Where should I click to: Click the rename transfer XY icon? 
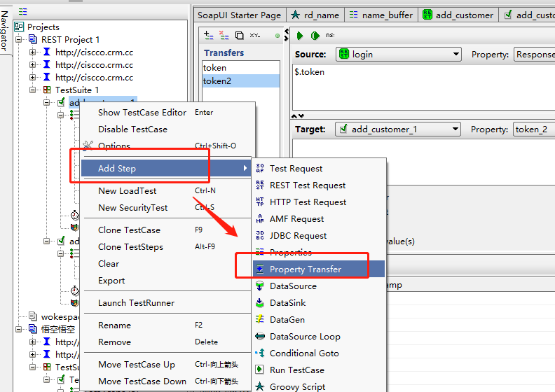click(255, 35)
